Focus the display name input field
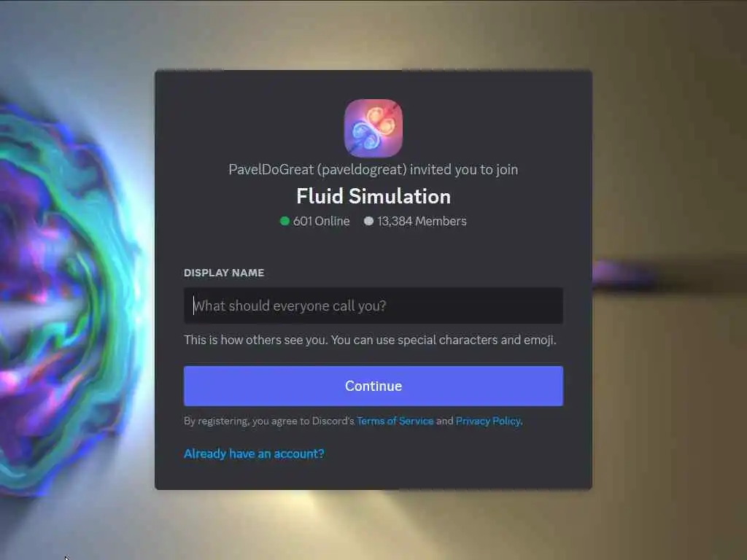 (x=373, y=306)
